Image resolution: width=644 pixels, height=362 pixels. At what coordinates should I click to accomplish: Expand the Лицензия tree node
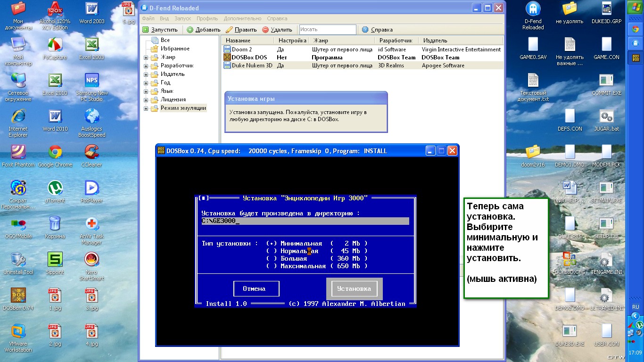click(146, 100)
